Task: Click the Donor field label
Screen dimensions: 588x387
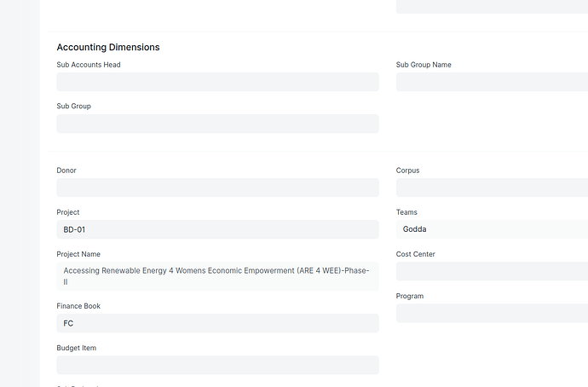Action: pos(66,170)
